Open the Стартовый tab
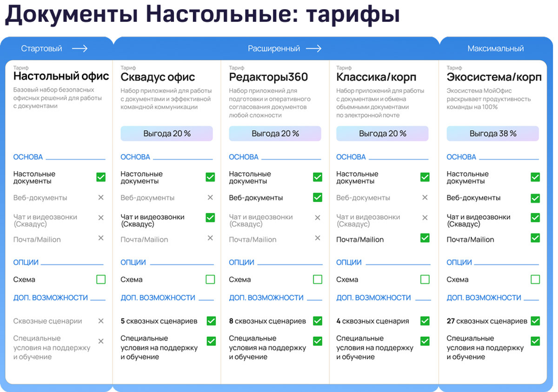558x392 pixels. (41, 49)
